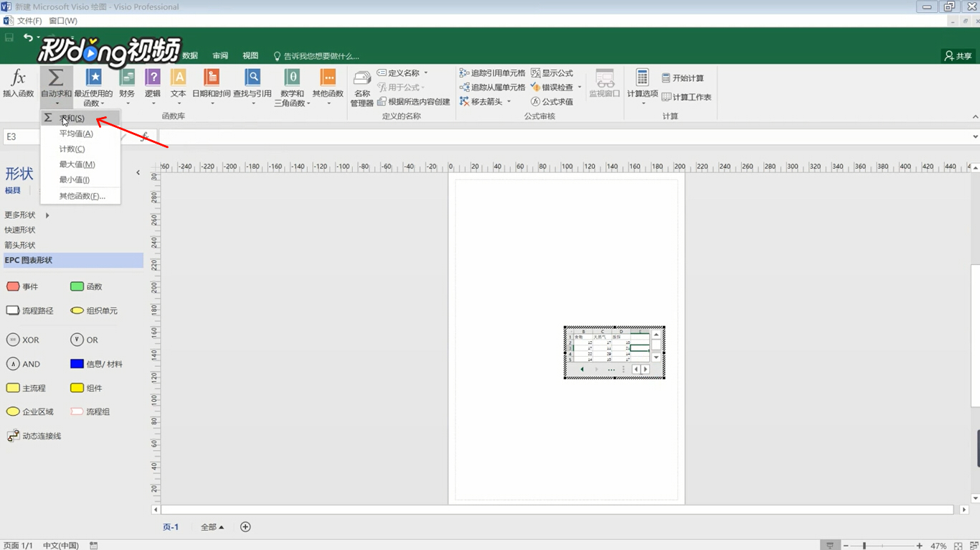This screenshot has width=980, height=550.
Task: Click the Insert Function (插入函数) fx icon
Action: point(18,78)
